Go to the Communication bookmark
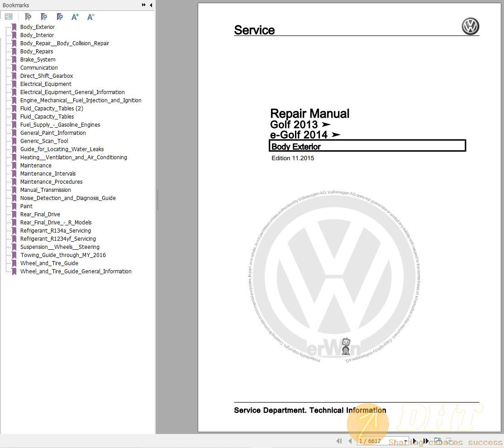The height and width of the screenshot is (448, 504). pos(39,67)
